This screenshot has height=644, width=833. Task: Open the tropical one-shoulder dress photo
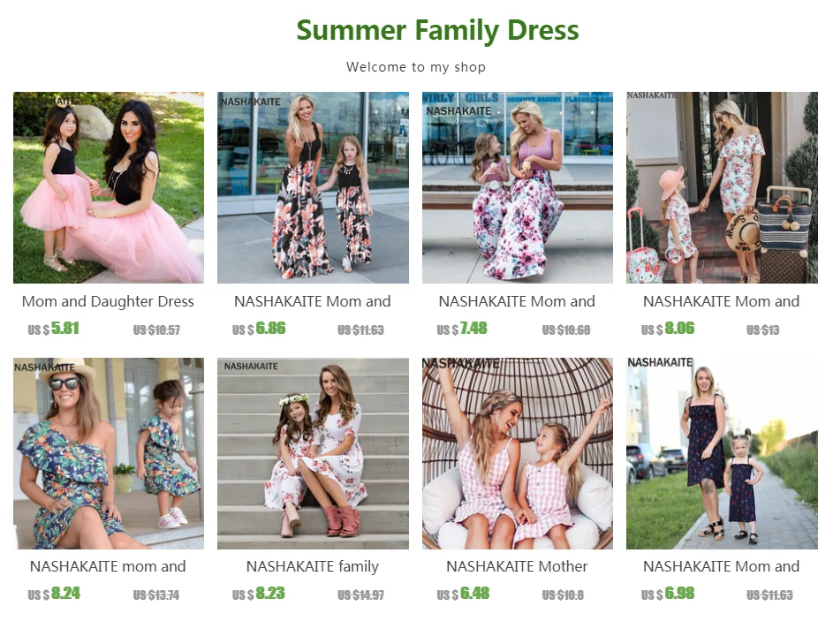(x=109, y=453)
